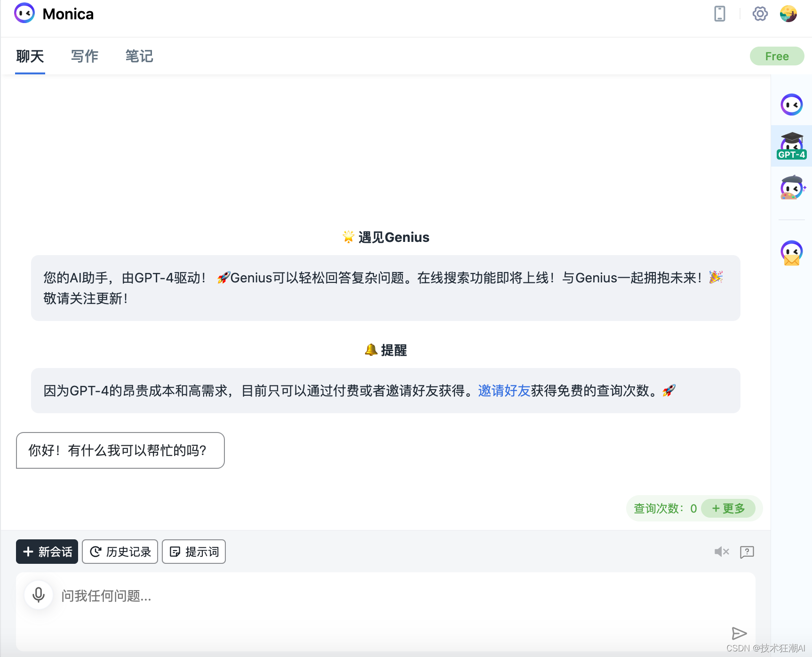
Task: Click the 查询次数：0 counter text
Action: tap(665, 508)
